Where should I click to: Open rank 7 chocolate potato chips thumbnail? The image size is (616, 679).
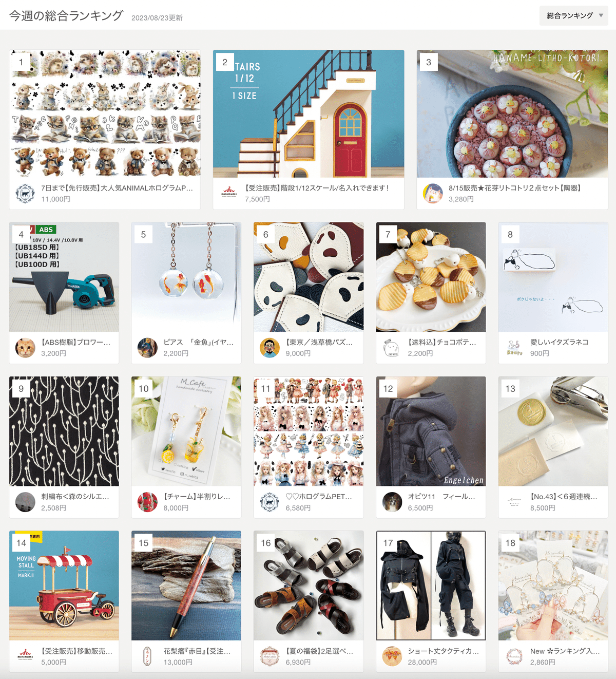click(431, 277)
